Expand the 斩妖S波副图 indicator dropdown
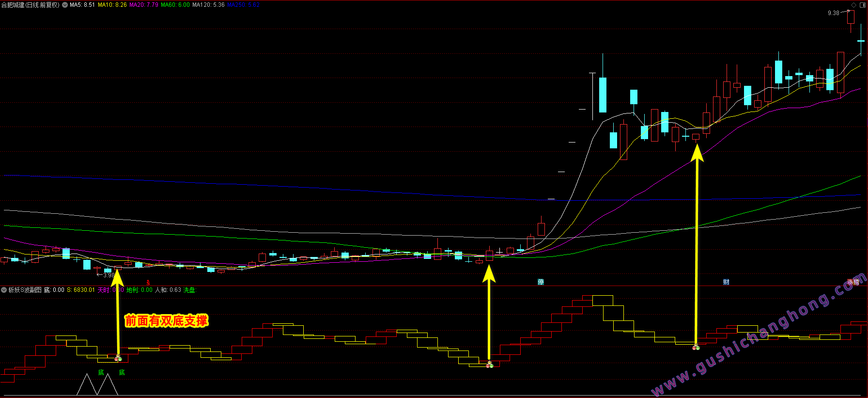The height and width of the screenshot is (398, 868). (4, 290)
